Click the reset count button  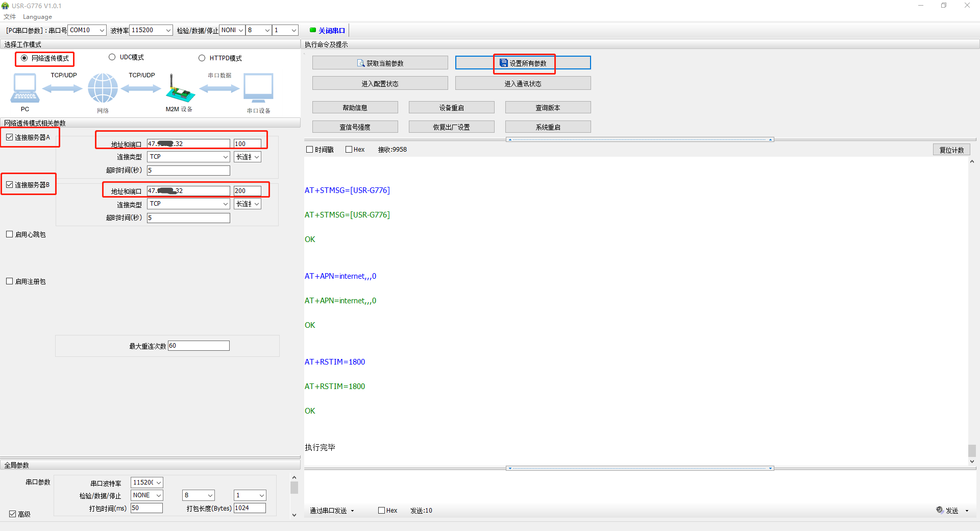pyautogui.click(x=951, y=150)
